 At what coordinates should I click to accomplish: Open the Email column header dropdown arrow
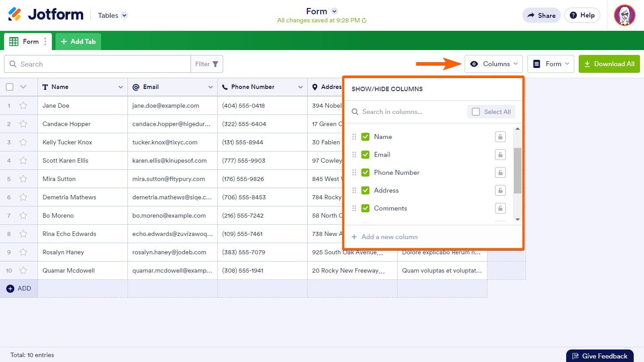[210, 87]
